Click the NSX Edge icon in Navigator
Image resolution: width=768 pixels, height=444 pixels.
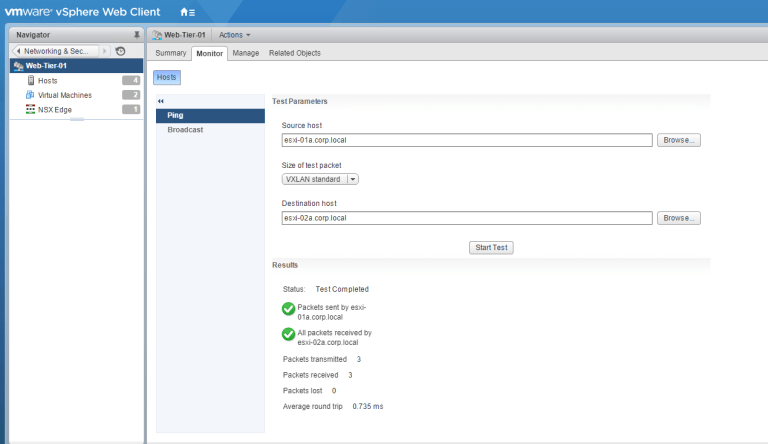[x=30, y=109]
